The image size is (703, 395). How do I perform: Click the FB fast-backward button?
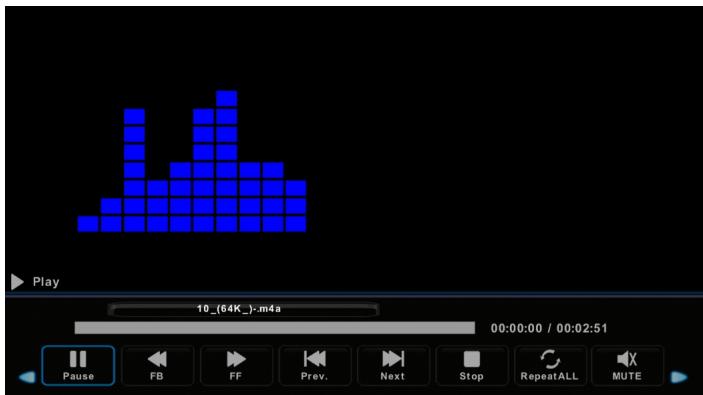click(157, 365)
